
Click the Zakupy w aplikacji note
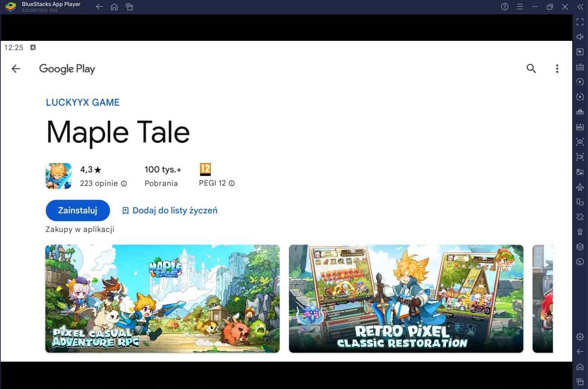coord(80,229)
